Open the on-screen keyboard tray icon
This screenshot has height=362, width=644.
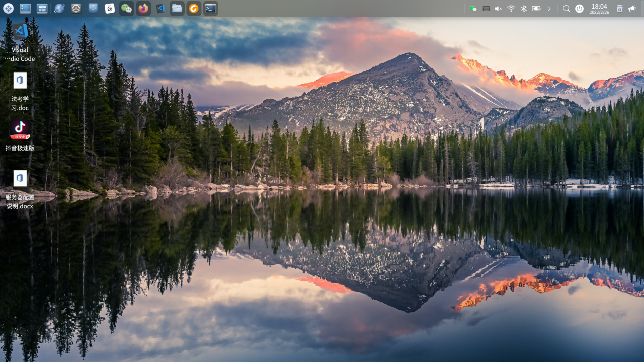[x=486, y=9]
